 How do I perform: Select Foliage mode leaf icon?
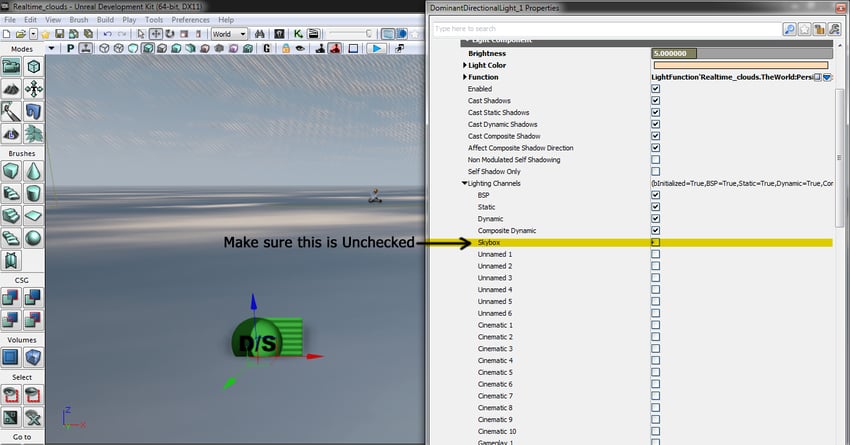point(34,134)
